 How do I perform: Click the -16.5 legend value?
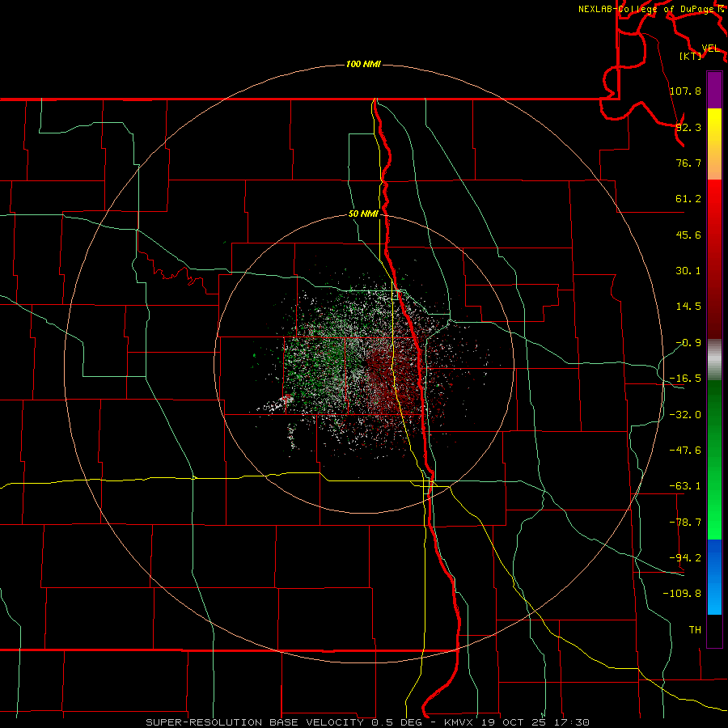685,379
